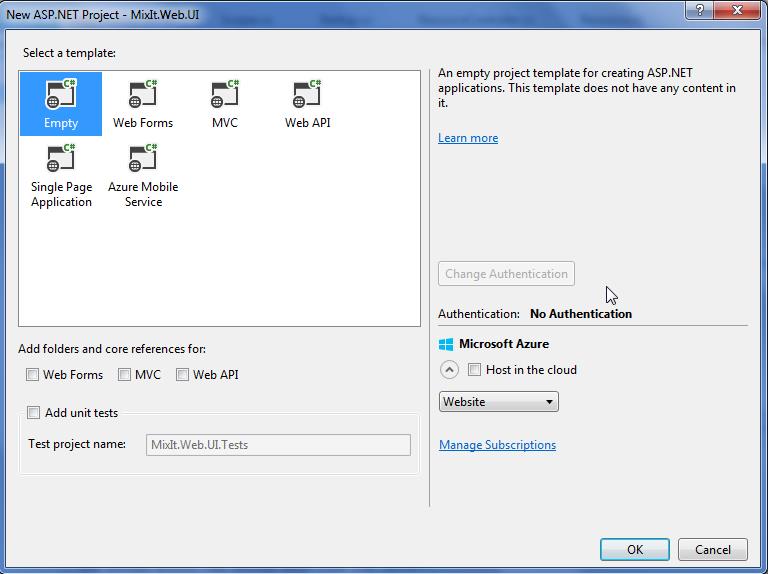Click the Change Authentication button
This screenshot has height=574, width=768.
tap(506, 274)
